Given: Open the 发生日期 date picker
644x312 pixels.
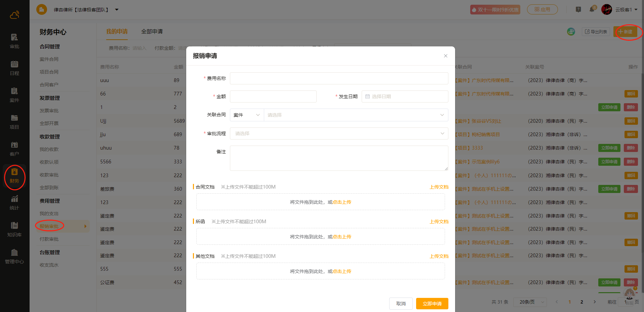Looking at the screenshot, I should pos(405,96).
